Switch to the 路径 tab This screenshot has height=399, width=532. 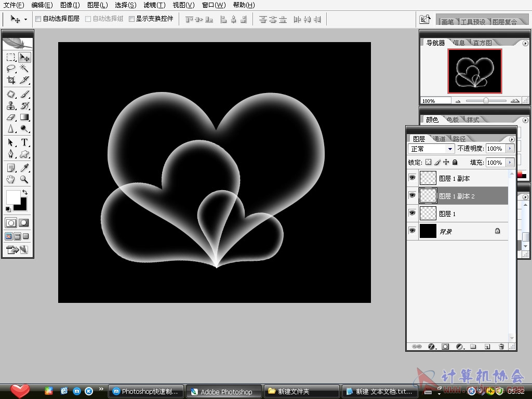pyautogui.click(x=459, y=139)
